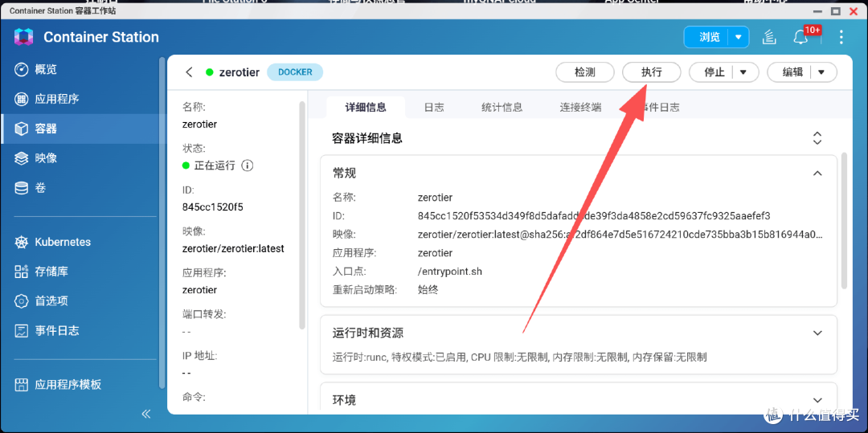Open the three-dot more options menu

coord(841,38)
